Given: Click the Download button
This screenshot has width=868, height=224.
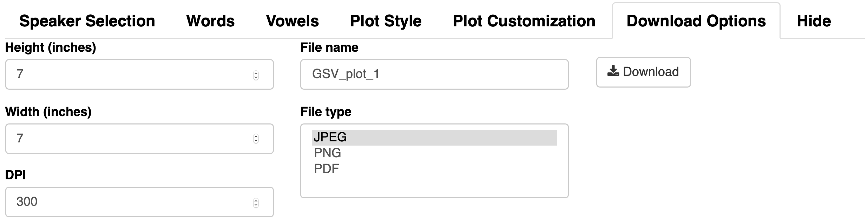Looking at the screenshot, I should click(x=643, y=72).
